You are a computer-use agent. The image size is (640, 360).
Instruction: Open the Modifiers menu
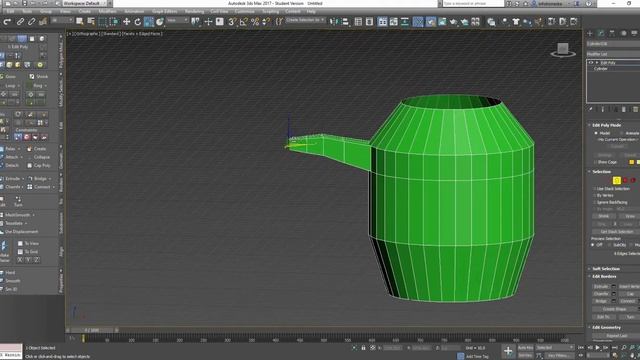coord(107,11)
